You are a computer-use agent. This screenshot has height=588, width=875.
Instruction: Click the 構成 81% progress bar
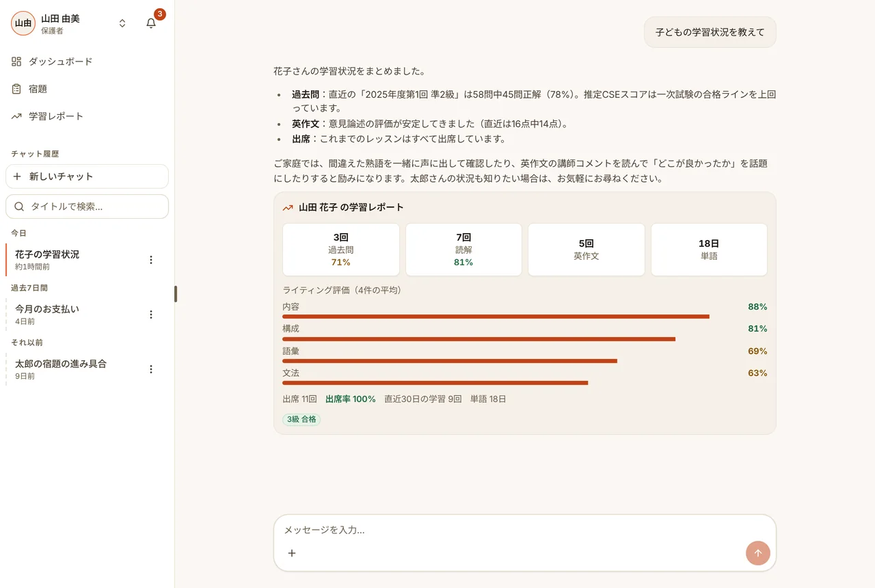[525, 339]
